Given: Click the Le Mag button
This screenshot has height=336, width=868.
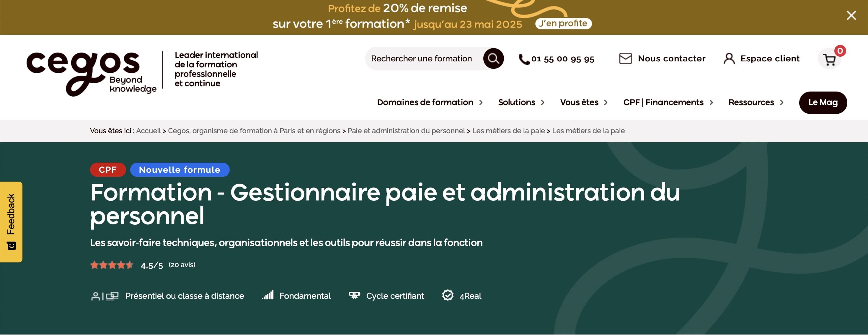Looking at the screenshot, I should point(823,103).
